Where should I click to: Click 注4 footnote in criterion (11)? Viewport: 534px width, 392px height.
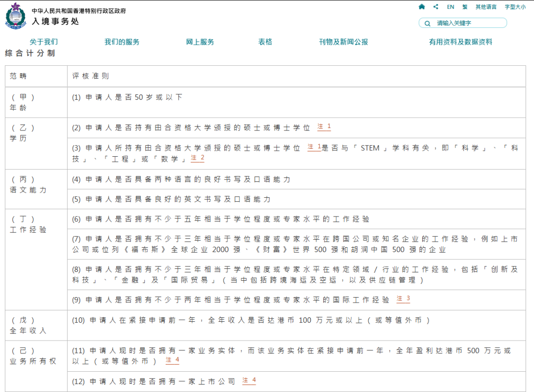click(x=172, y=360)
